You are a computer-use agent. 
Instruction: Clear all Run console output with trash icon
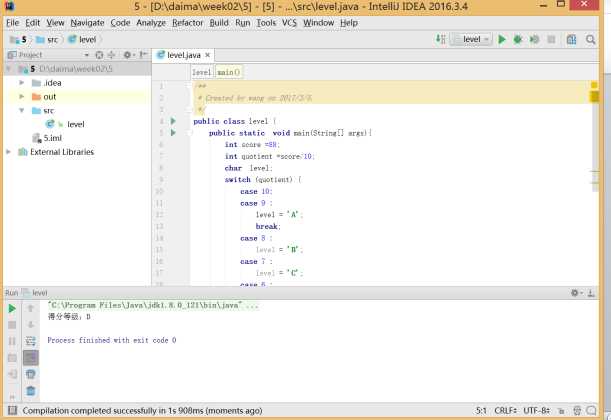click(30, 391)
